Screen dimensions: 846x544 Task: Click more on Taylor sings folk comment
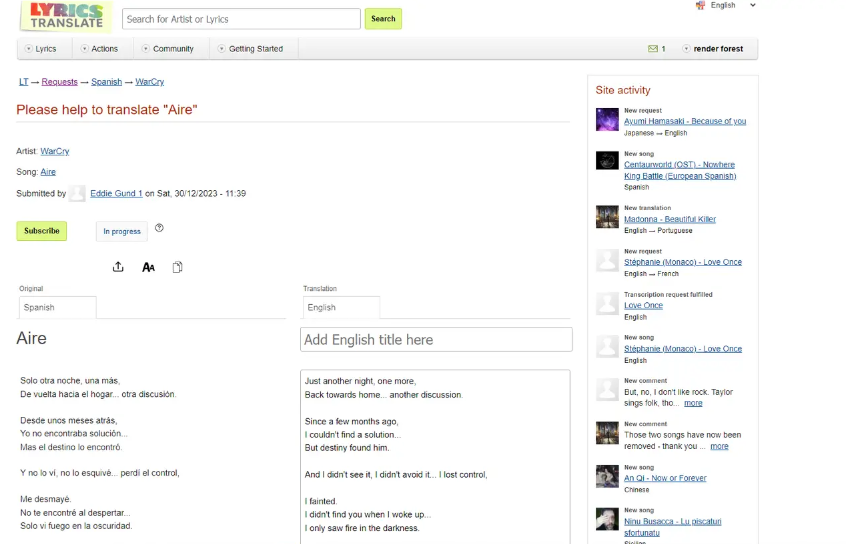pos(693,403)
